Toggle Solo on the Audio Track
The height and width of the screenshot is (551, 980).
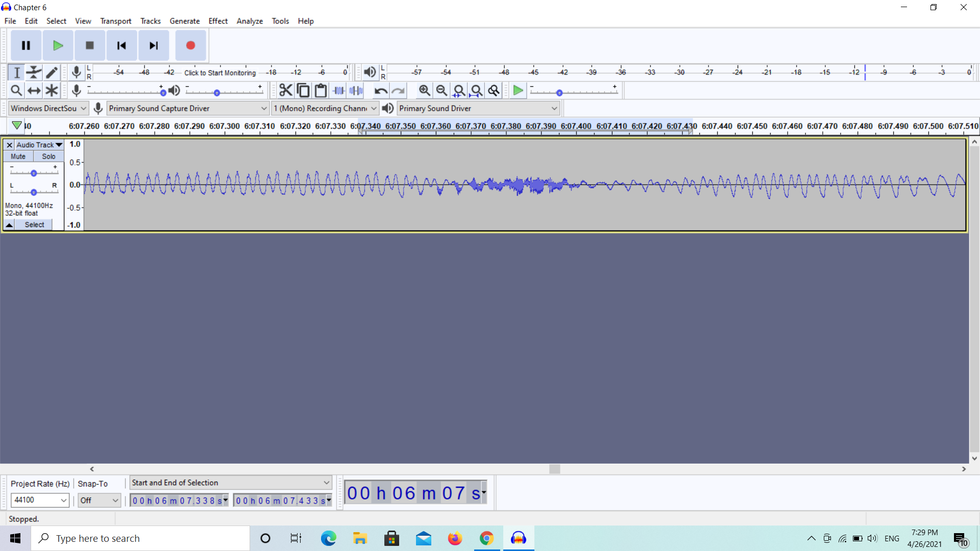coord(48,157)
